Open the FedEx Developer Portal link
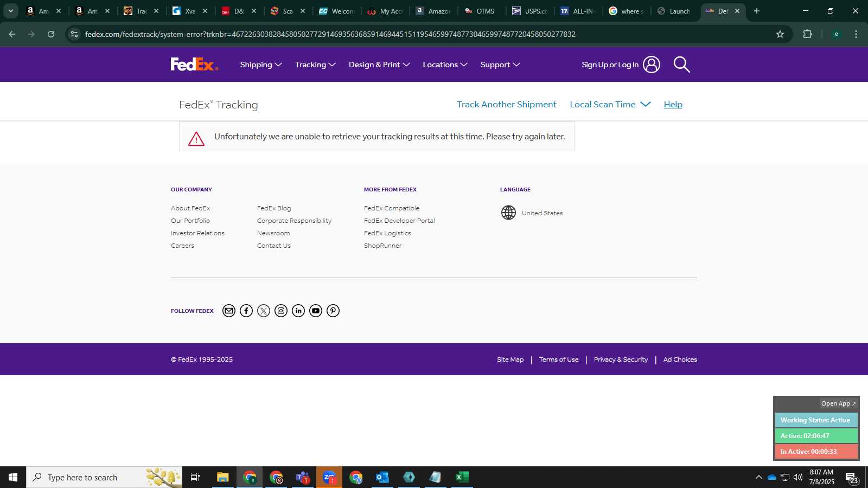The image size is (868, 488). [399, 221]
